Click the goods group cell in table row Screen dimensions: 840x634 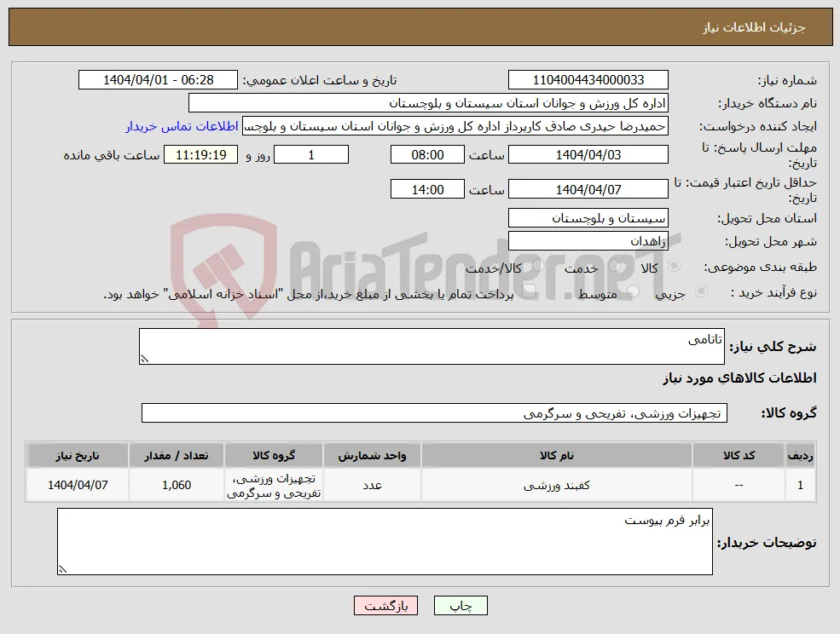[274, 485]
